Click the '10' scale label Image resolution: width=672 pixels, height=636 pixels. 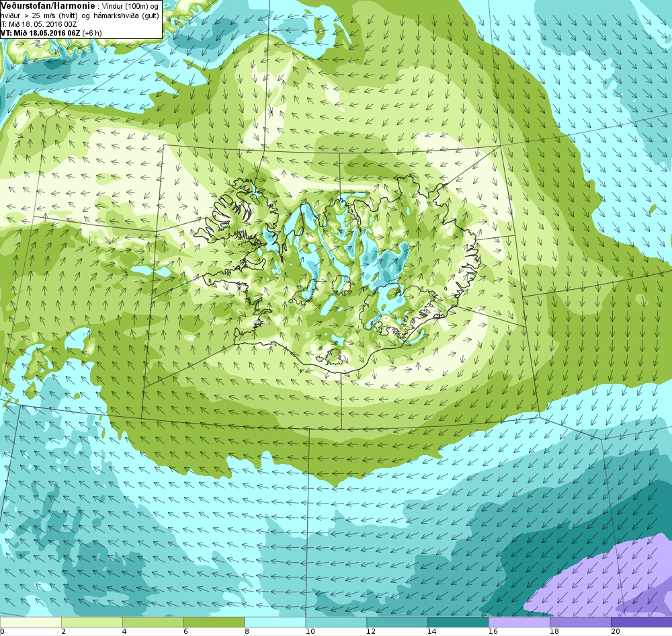tap(310, 631)
